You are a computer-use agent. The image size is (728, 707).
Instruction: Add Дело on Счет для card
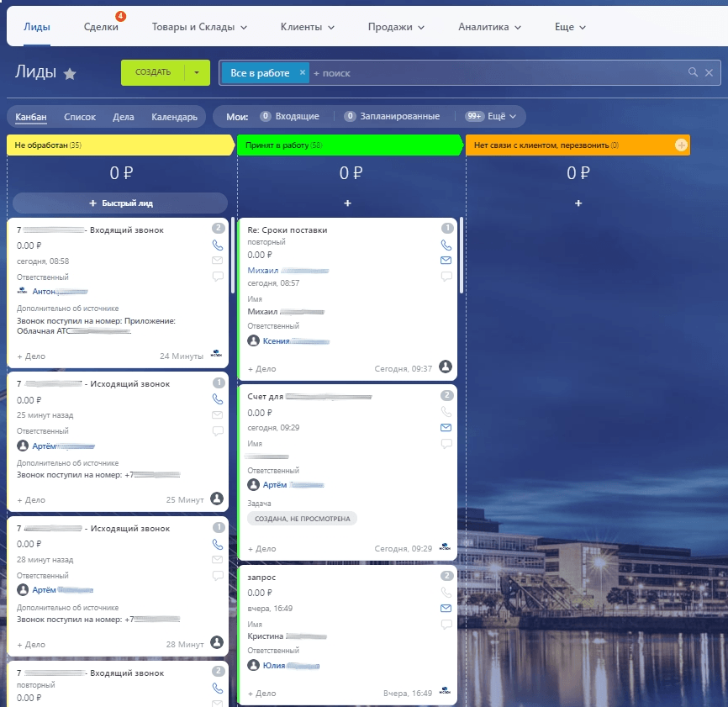point(261,549)
